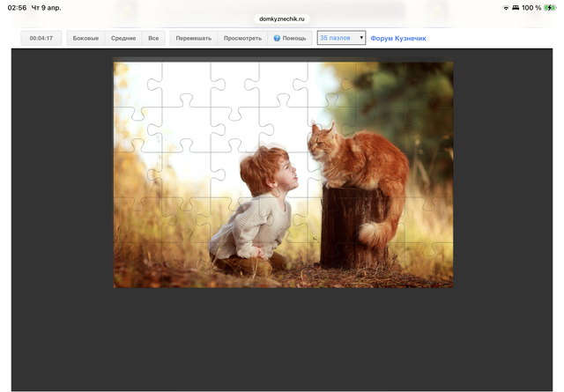Tap the 02:56 clock in status bar
Screen dimensions: 564x392
click(17, 7)
